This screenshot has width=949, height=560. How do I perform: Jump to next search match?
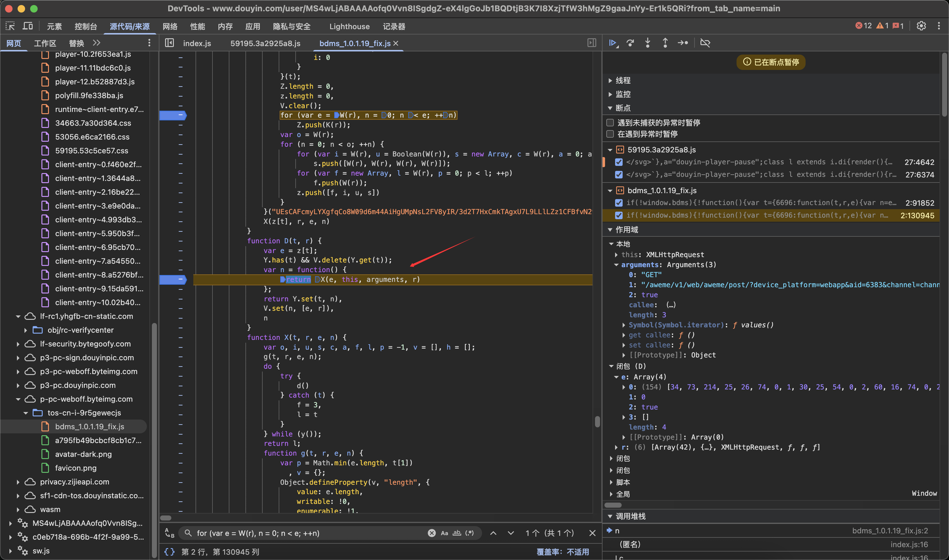511,533
